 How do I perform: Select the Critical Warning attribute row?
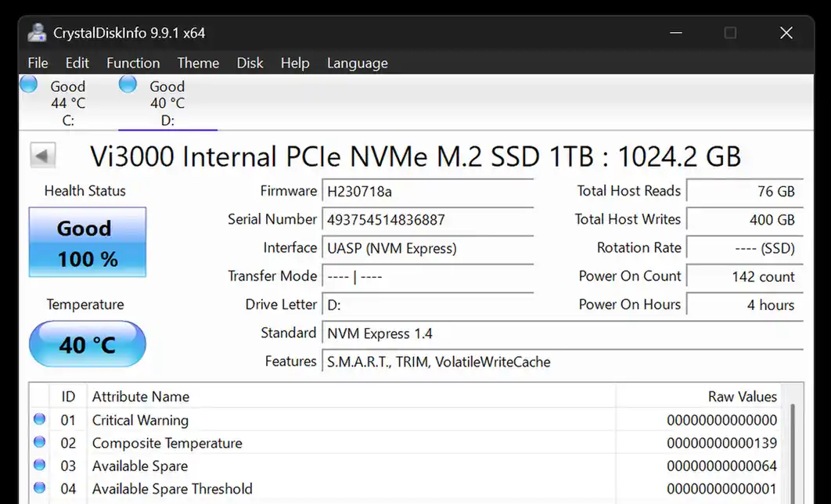405,420
